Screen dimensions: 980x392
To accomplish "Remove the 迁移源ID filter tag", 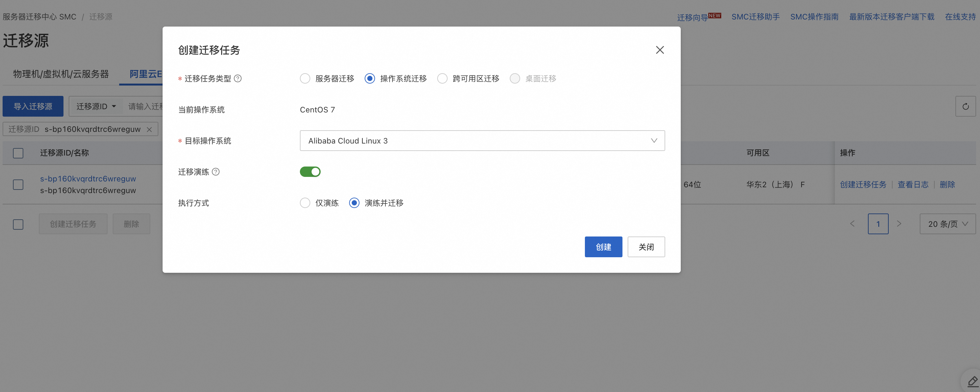I will coord(150,129).
